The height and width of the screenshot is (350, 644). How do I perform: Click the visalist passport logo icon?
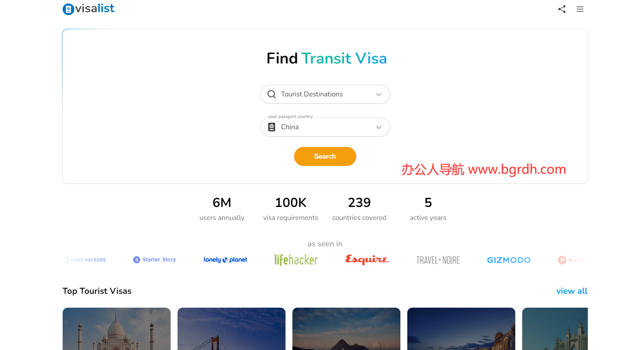click(68, 9)
